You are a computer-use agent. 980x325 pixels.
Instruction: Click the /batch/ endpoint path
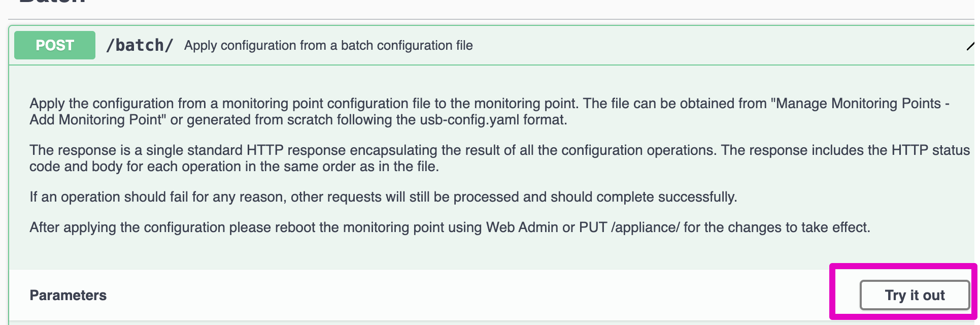coord(140,45)
